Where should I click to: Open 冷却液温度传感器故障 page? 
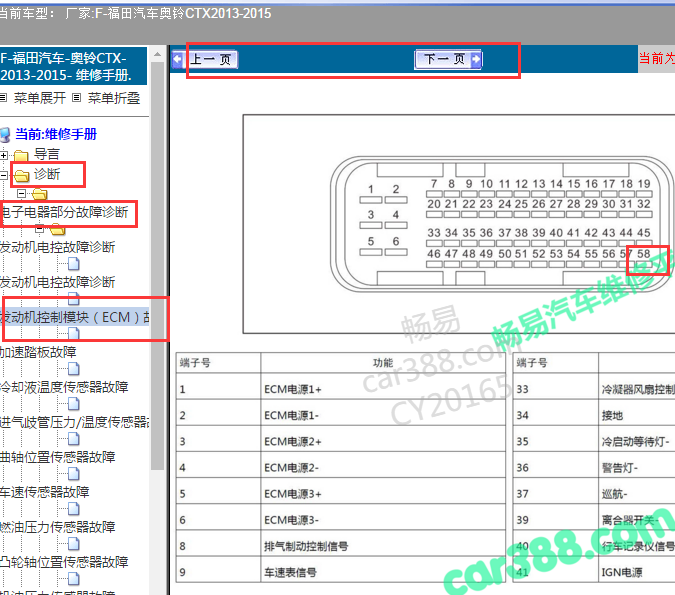pyautogui.click(x=64, y=387)
